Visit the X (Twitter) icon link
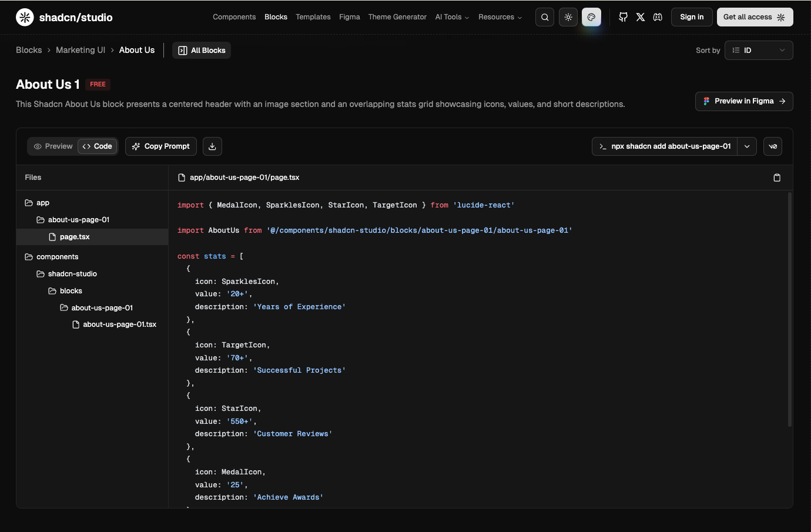The width and height of the screenshot is (811, 532). tap(641, 17)
